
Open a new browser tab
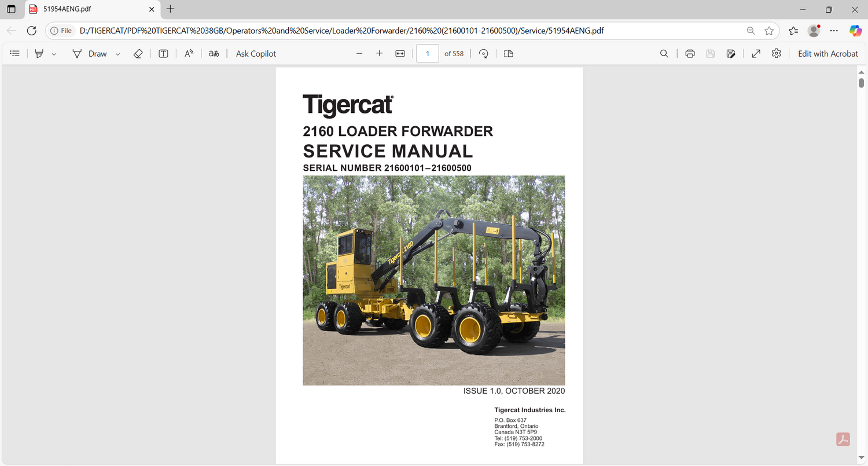click(x=171, y=9)
